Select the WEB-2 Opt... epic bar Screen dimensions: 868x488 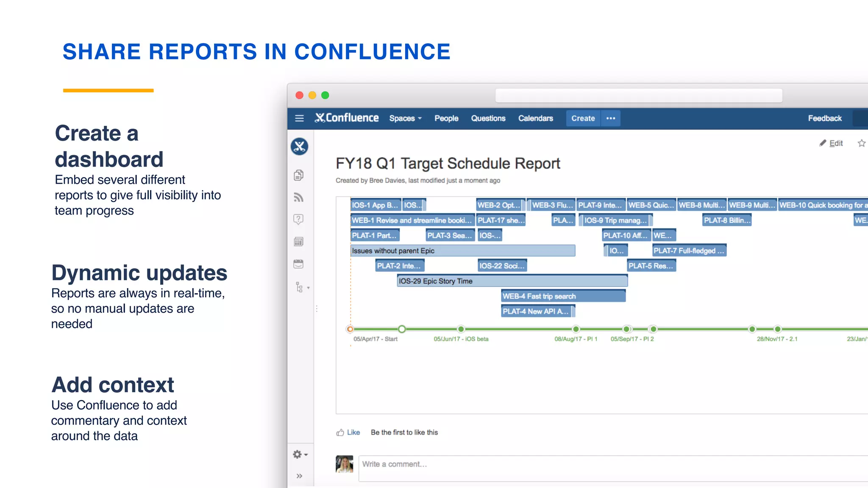point(501,205)
